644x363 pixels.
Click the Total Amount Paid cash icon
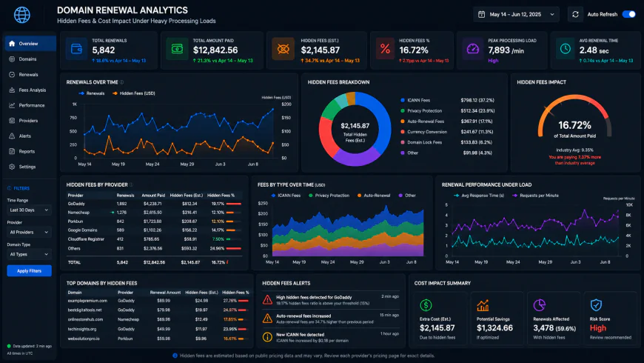tap(177, 49)
